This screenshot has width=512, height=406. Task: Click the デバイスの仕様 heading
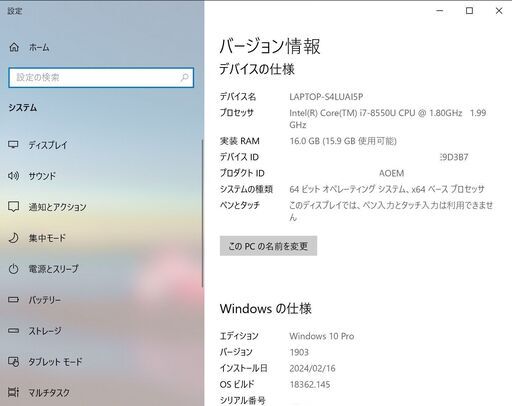tap(257, 70)
